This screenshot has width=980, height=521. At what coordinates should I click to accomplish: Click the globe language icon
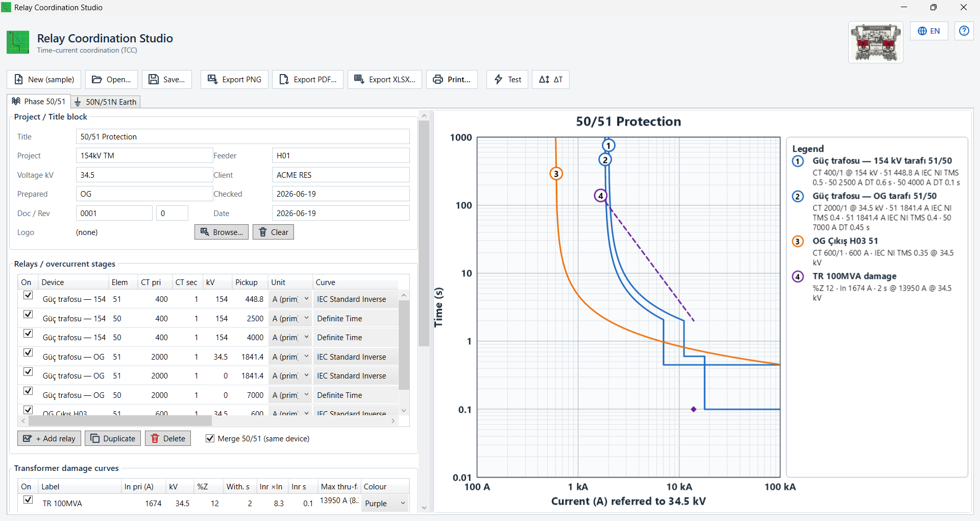(922, 31)
